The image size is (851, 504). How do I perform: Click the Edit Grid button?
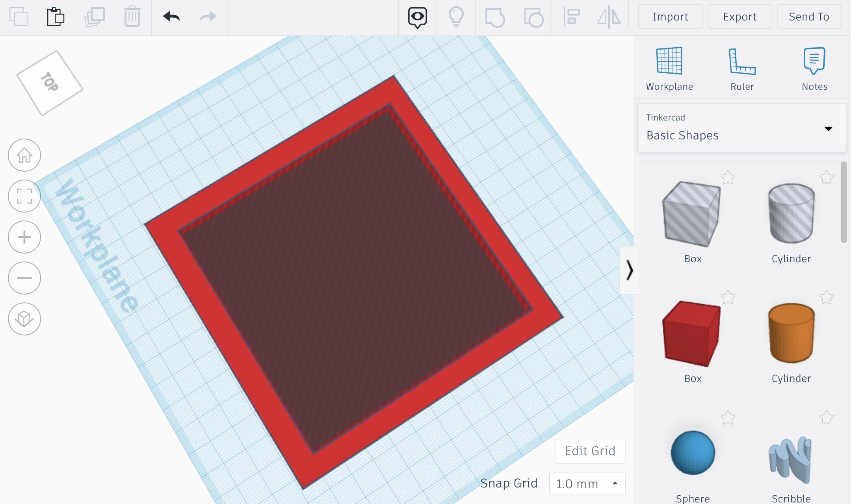click(590, 451)
